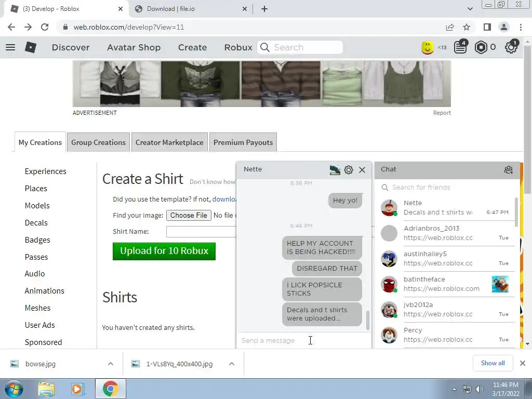Open batintheface's avatar in chat list
The width and height of the screenshot is (532, 399).
[x=389, y=284]
